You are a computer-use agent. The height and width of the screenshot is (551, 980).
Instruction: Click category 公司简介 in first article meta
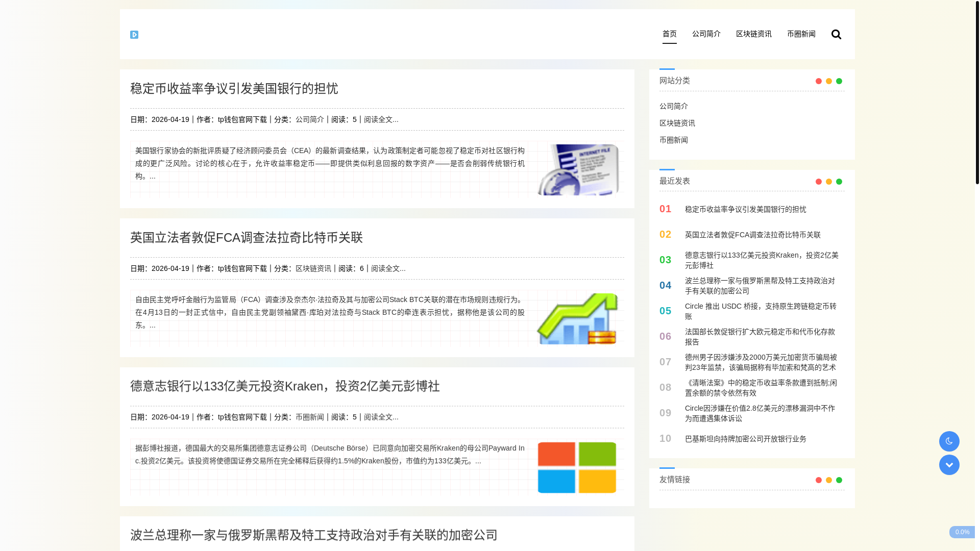310,119
